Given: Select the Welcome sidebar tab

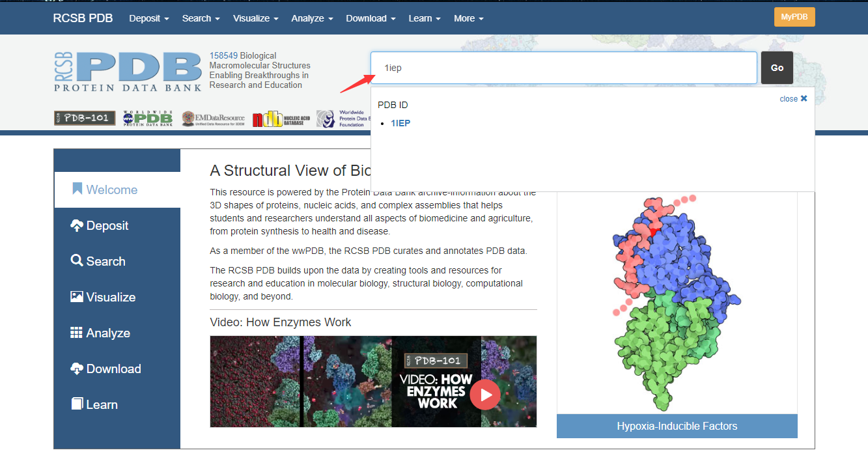Looking at the screenshot, I should [117, 189].
